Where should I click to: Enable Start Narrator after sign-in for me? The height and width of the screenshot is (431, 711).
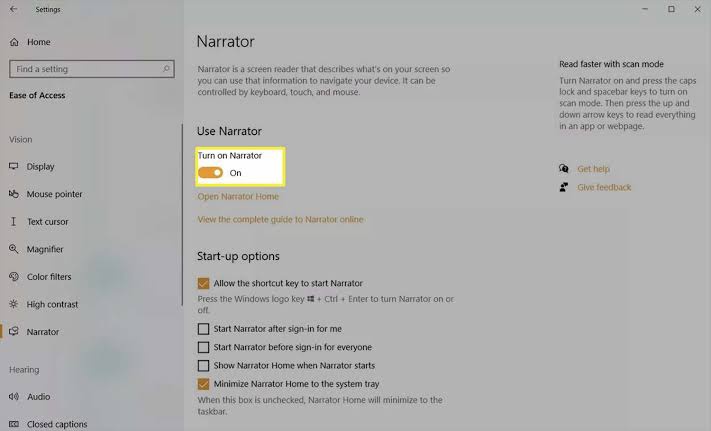(x=204, y=329)
